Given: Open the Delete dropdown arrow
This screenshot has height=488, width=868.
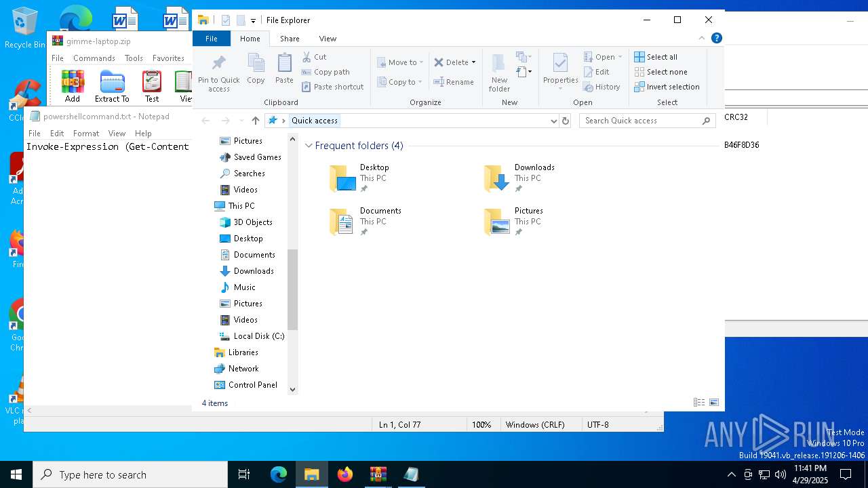Looking at the screenshot, I should point(473,62).
